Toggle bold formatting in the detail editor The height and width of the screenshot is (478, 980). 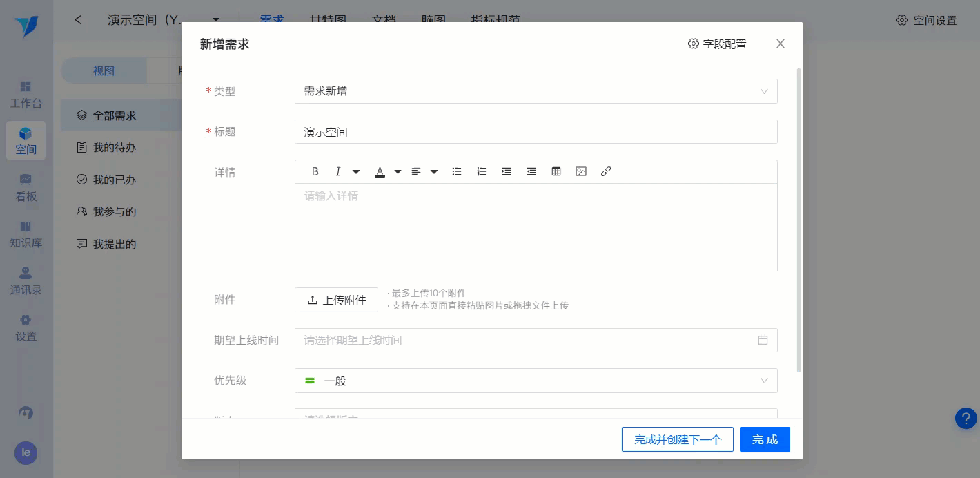tap(315, 171)
